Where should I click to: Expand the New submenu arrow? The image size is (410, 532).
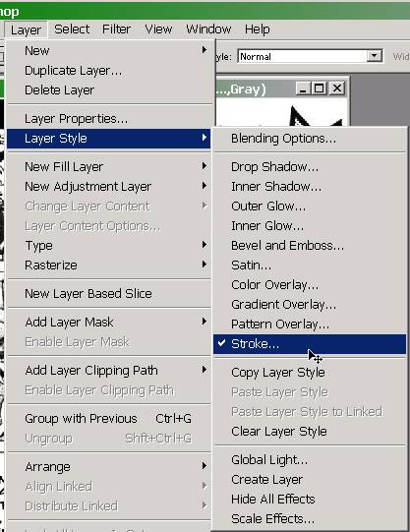coord(205,50)
